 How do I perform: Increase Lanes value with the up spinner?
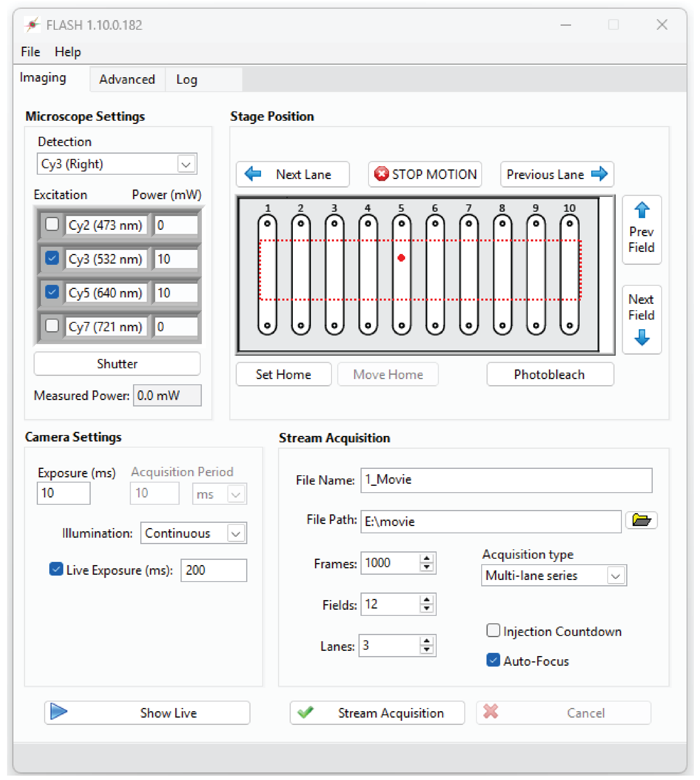tap(427, 641)
